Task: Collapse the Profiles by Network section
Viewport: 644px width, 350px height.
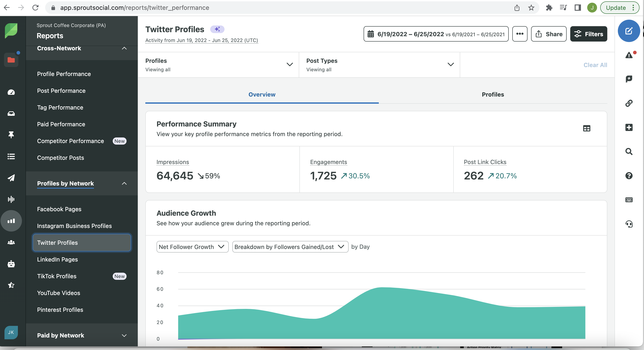Action: [124, 183]
